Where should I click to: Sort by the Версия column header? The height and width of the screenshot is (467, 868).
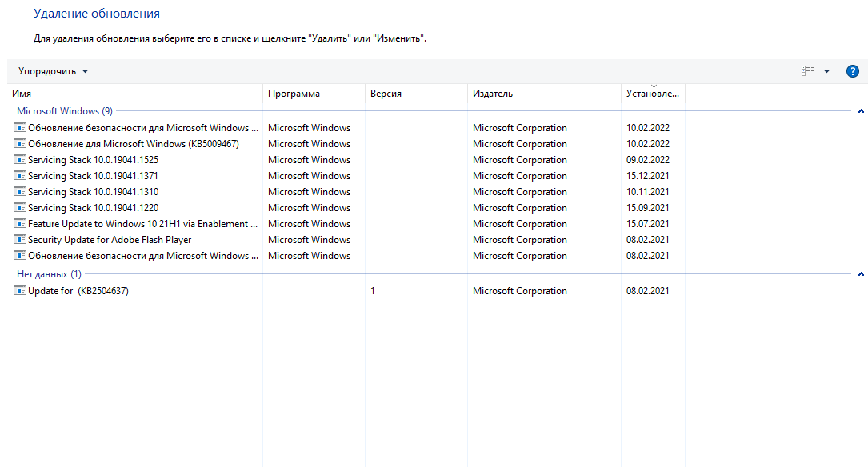coord(416,94)
